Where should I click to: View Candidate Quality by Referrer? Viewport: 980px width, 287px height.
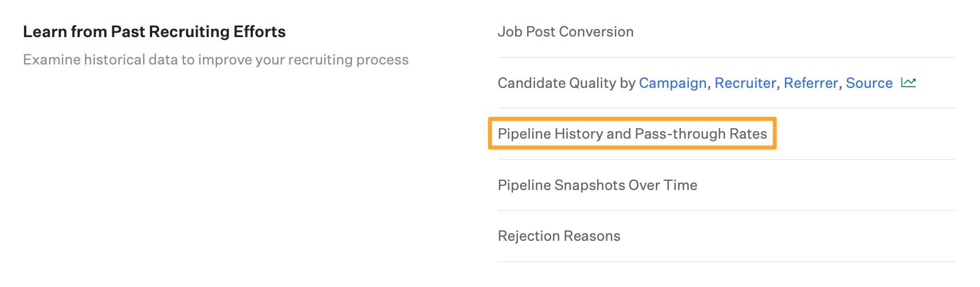click(810, 83)
